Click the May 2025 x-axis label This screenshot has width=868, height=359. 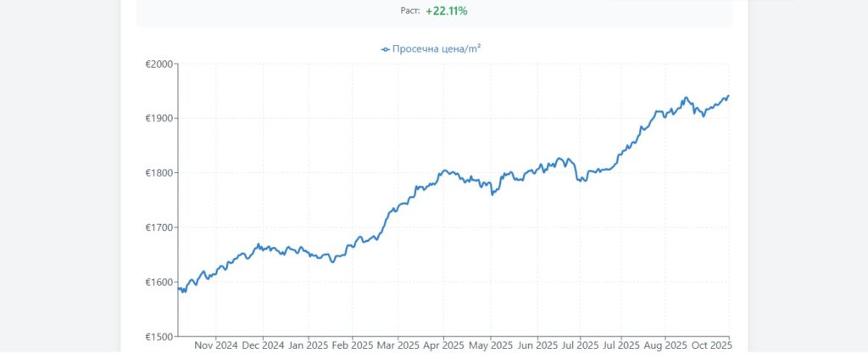(x=490, y=346)
